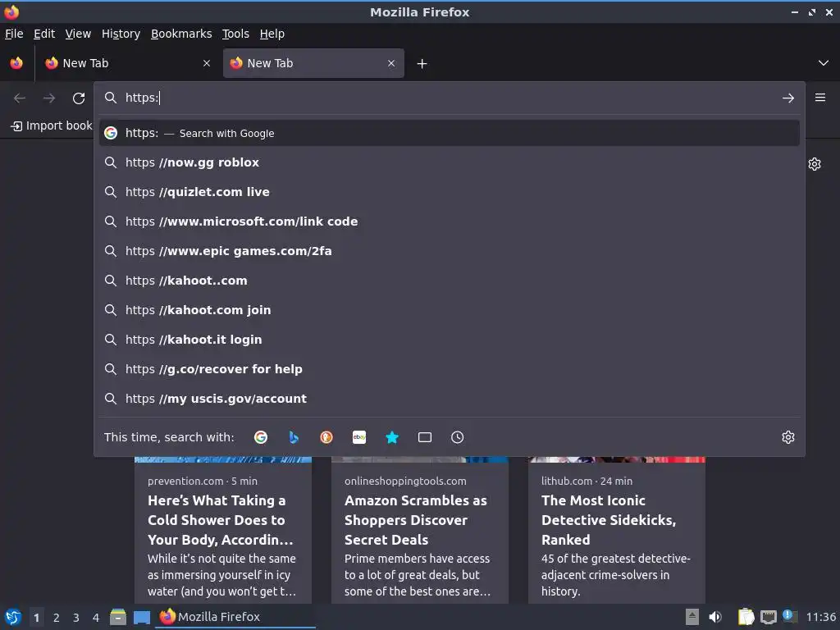840x630 pixels.
Task: Focus Mozilla Firefox taskbar button
Action: click(235, 617)
